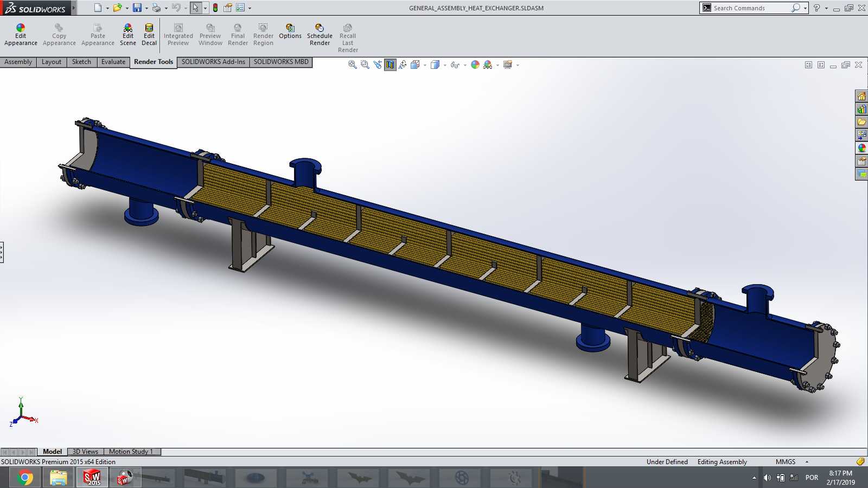Zoom to Fit in the viewport

pyautogui.click(x=353, y=65)
